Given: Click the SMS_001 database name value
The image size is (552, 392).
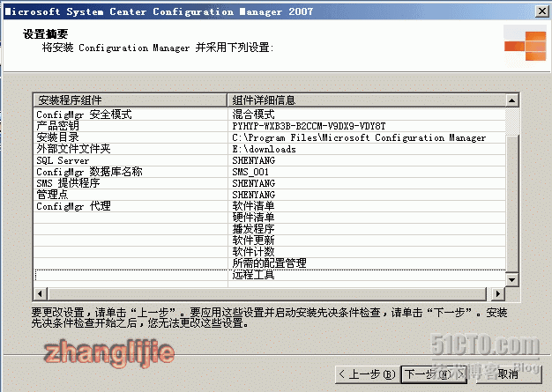Looking at the screenshot, I should [x=250, y=172].
